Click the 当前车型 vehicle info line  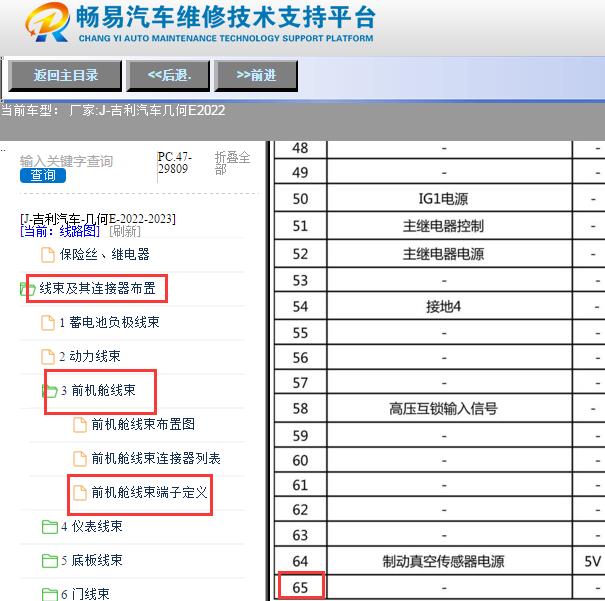pos(113,111)
